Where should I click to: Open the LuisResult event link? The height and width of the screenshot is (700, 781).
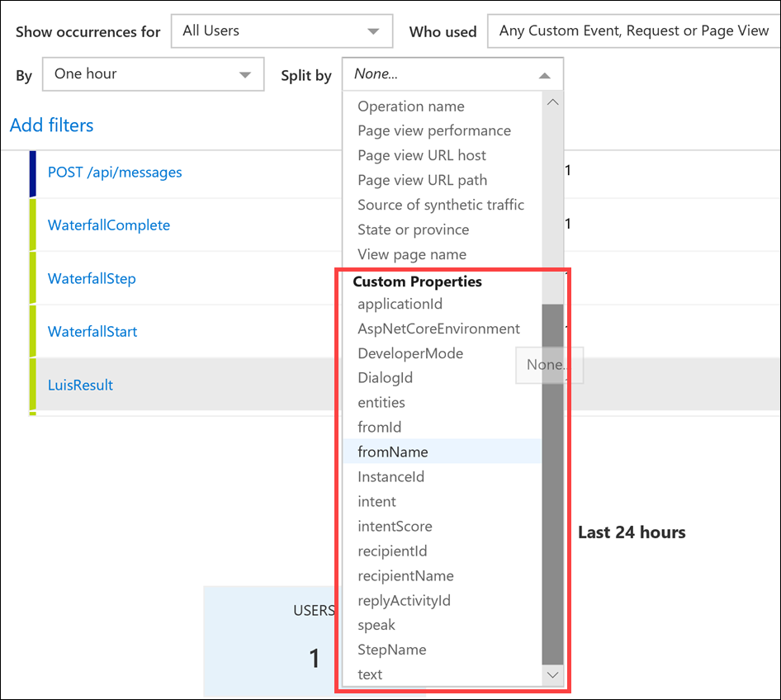[80, 385]
